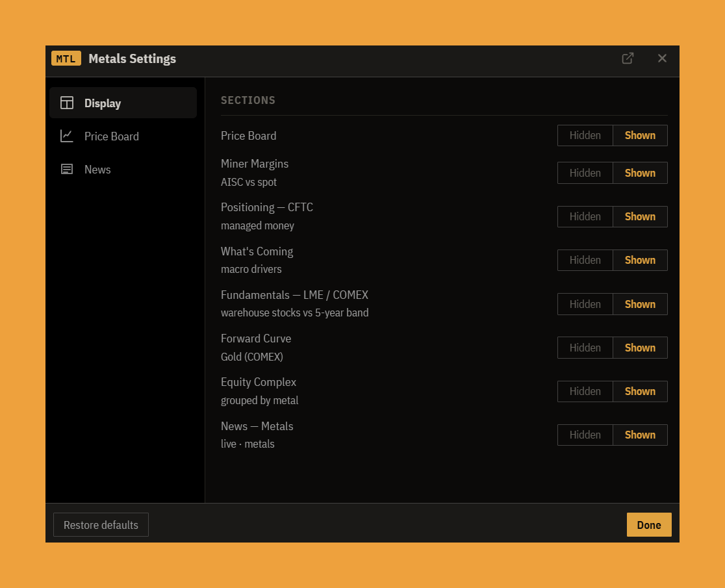Screen dimensions: 725x588
Task: Set Price Board section to Shown
Action: tap(640, 135)
